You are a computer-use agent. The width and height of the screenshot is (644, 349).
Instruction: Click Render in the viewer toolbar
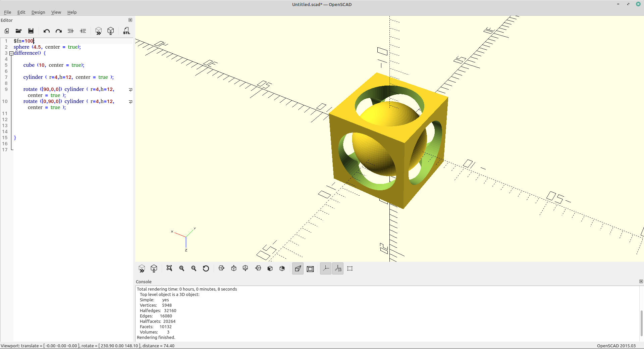point(154,268)
